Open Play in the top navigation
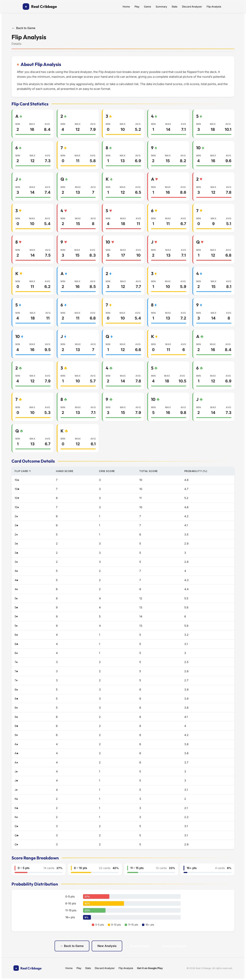Image resolution: width=246 pixels, height=980 pixels. click(x=137, y=7)
